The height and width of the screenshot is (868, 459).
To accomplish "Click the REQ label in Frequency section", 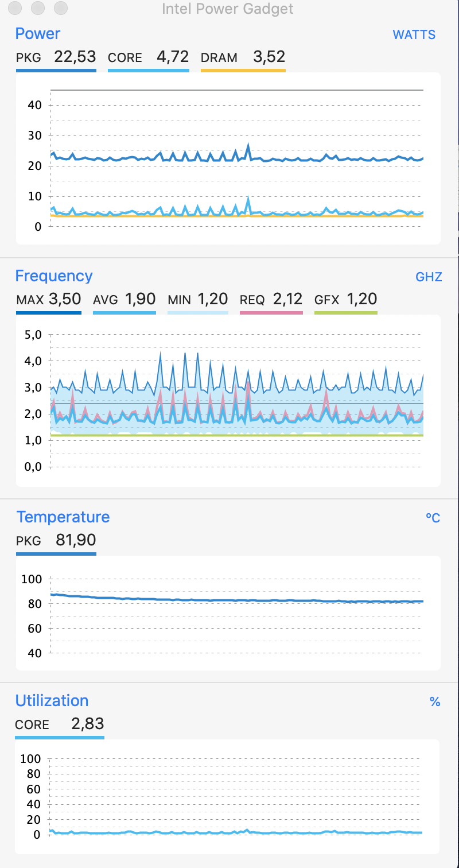I will [x=252, y=300].
